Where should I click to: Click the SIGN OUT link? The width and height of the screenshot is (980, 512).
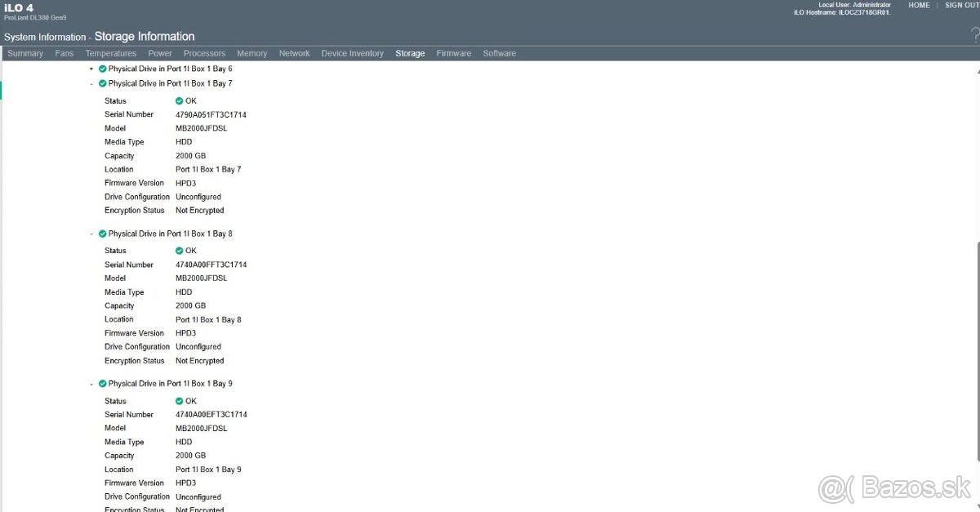pos(962,5)
